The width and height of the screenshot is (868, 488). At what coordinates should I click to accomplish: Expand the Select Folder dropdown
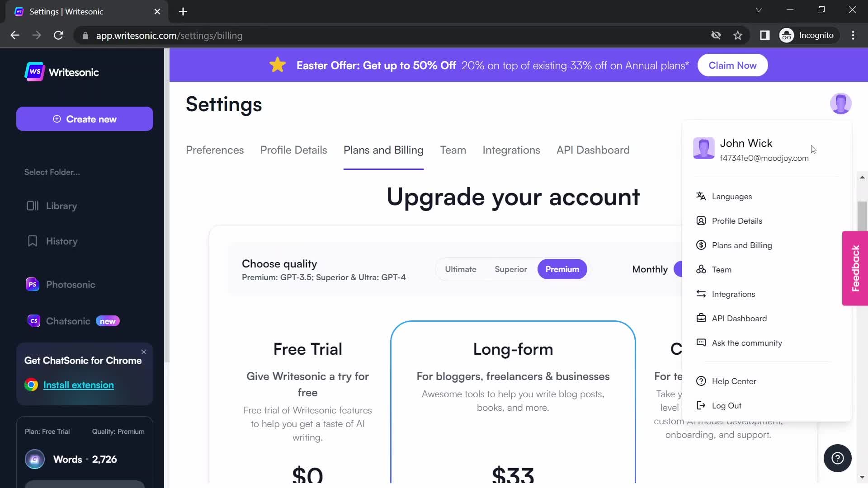pos(52,172)
